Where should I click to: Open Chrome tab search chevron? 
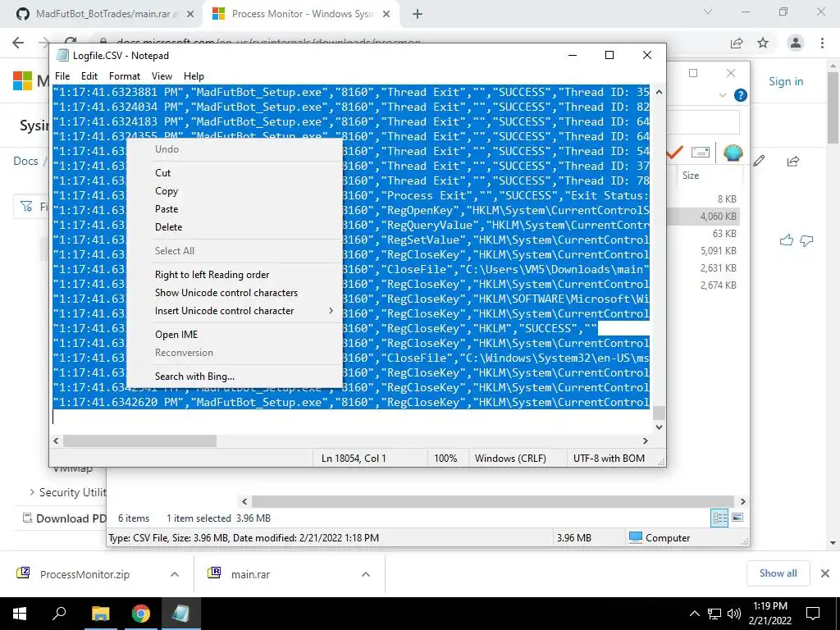pos(708,11)
